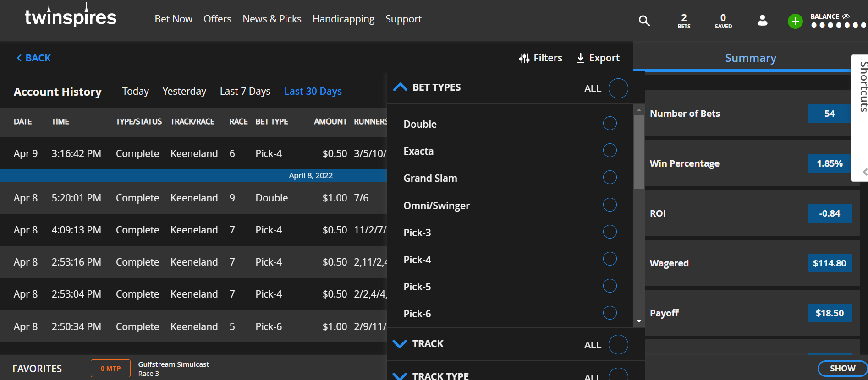Toggle balance visibility eye icon
Image resolution: width=868 pixels, height=380 pixels.
(x=846, y=16)
